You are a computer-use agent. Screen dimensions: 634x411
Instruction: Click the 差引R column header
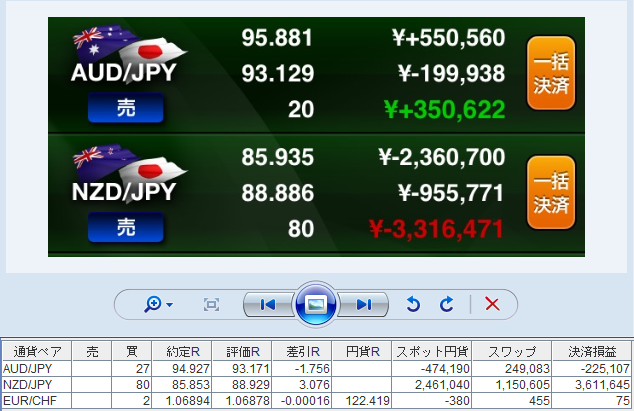point(302,351)
